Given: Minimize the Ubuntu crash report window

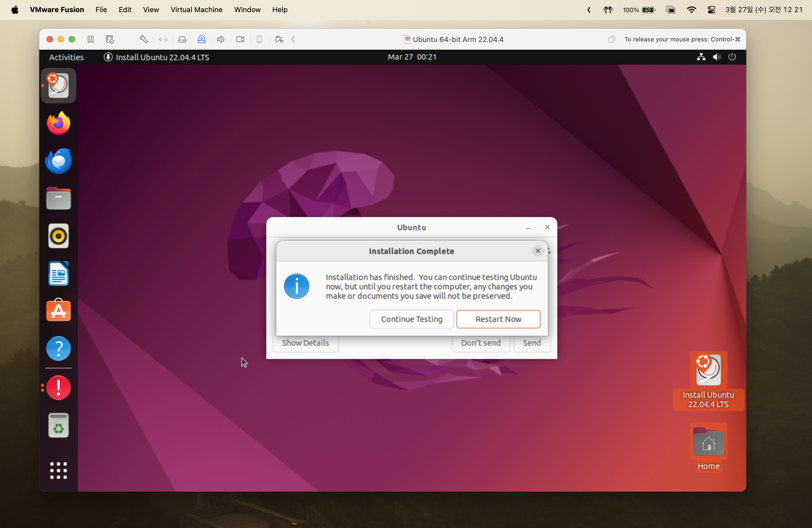Looking at the screenshot, I should 528,227.
